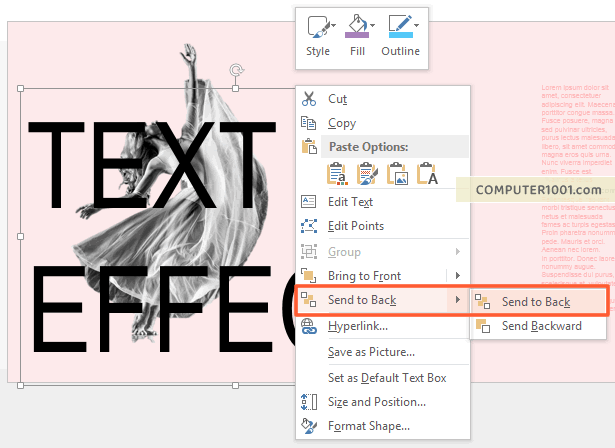Screen dimensions: 615x448
Task: Expand the Bring to Front submenu arrow
Action: pos(458,275)
